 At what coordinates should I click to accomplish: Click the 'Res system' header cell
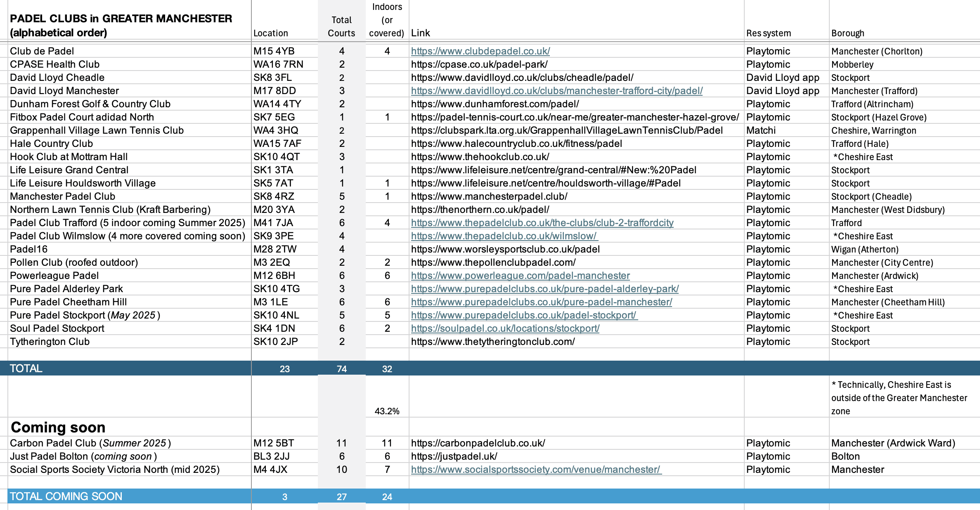point(768,33)
